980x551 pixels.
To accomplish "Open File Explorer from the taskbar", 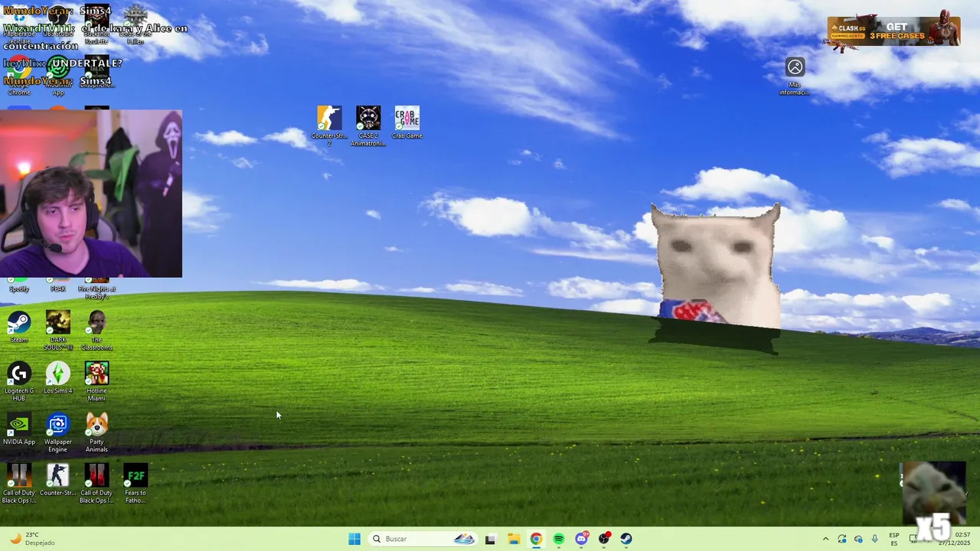I will 513,539.
